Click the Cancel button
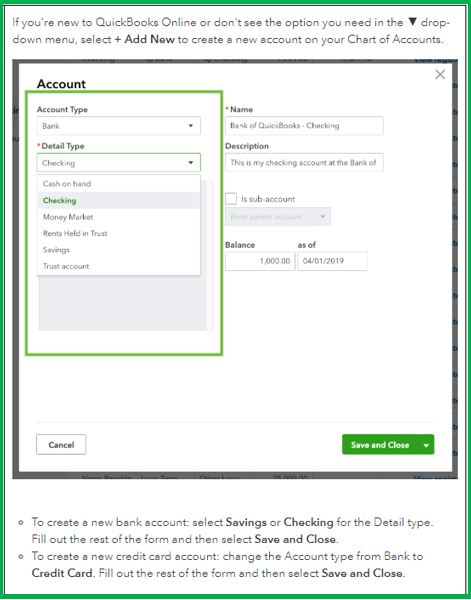 click(61, 445)
